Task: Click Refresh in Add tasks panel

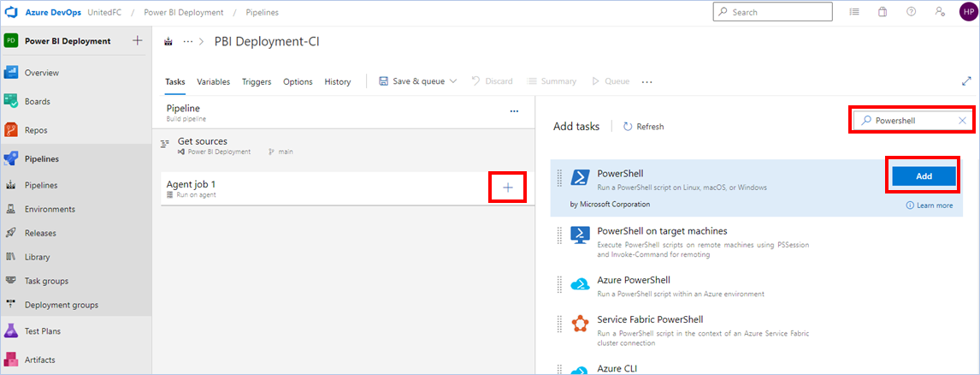Action: (x=644, y=127)
